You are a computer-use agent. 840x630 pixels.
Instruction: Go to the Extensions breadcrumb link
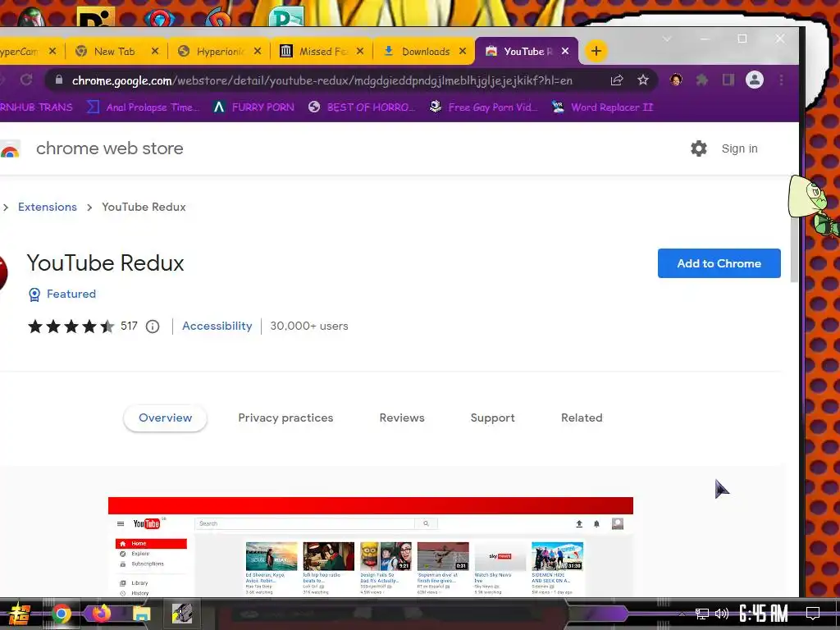47,207
